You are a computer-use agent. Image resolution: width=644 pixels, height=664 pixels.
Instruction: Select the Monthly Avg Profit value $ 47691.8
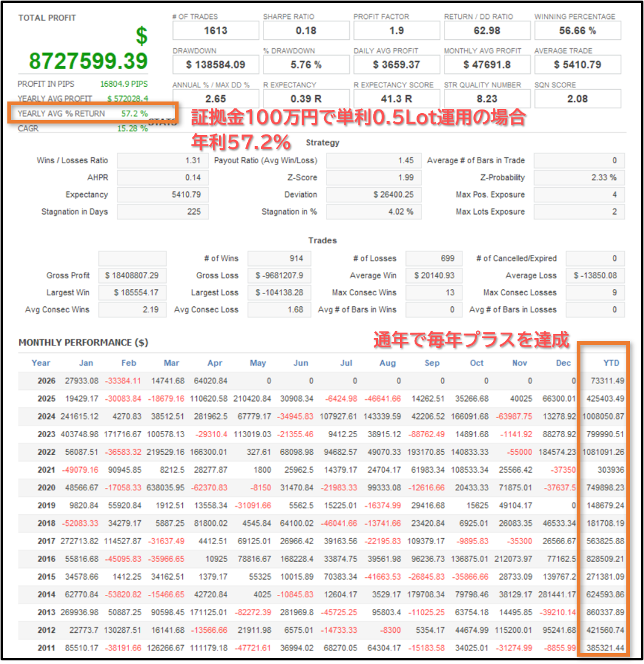[487, 65]
